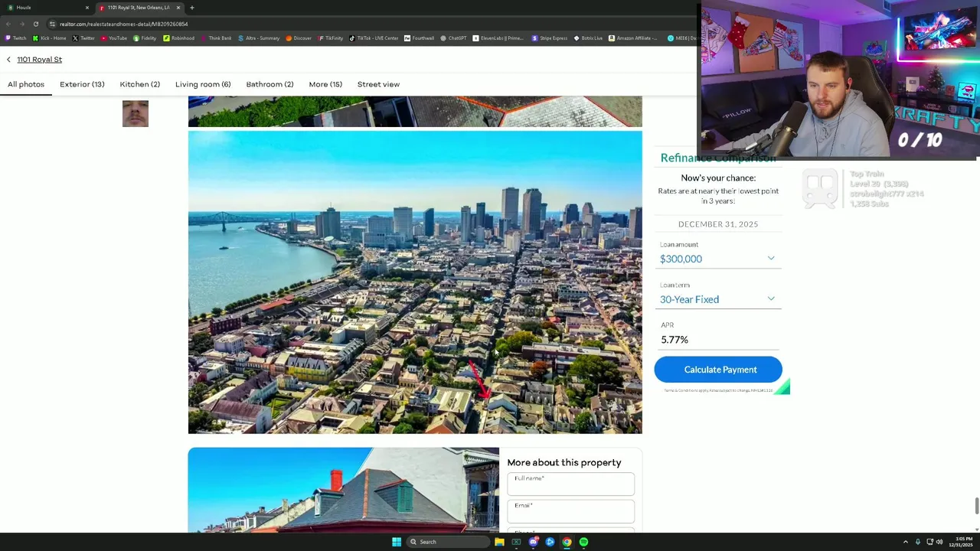Viewport: 980px width, 551px height.
Task: Open the TikFinity bookmark
Action: tap(330, 38)
